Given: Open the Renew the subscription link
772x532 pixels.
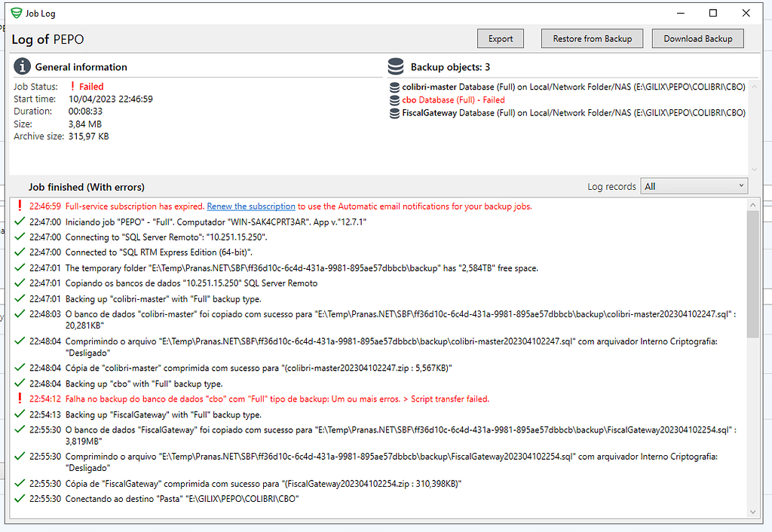Looking at the screenshot, I should tap(251, 206).
